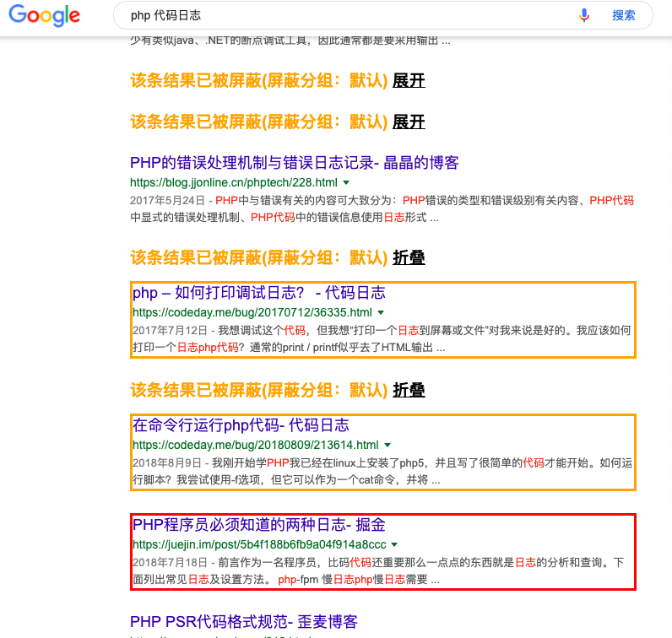The image size is (672, 638).
Task: Open 'php – 如何打印调试日志？' result
Action: pos(258,293)
